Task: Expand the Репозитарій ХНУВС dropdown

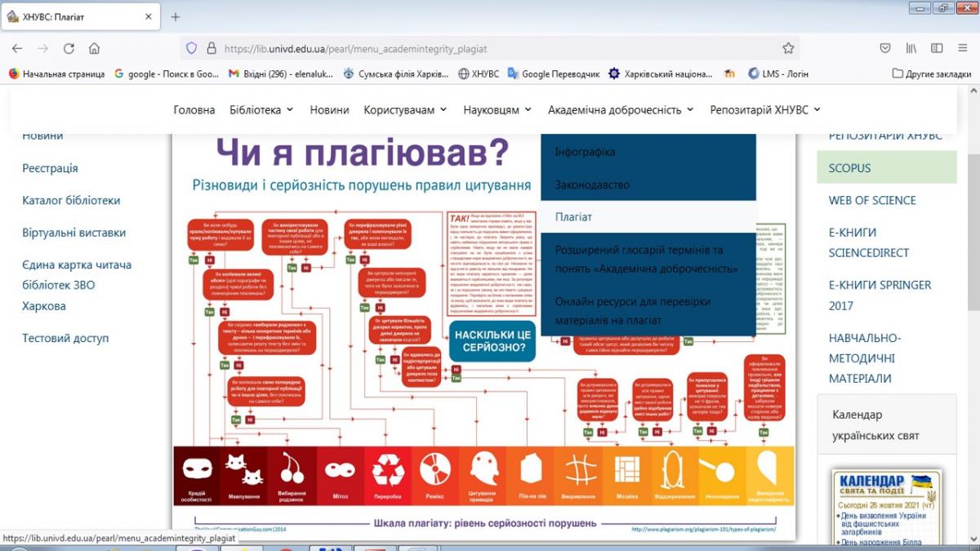Action: pyautogui.click(x=765, y=109)
